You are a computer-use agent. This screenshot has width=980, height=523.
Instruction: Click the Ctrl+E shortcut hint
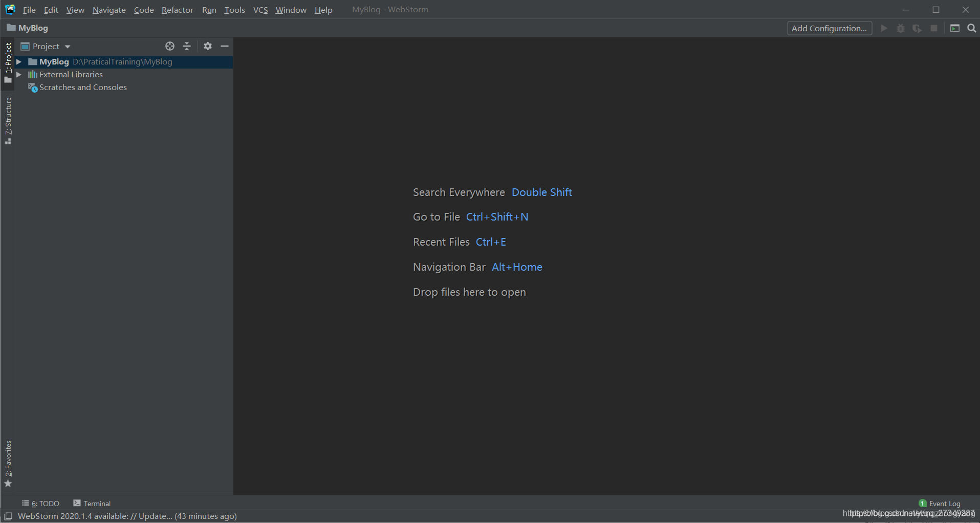point(491,242)
